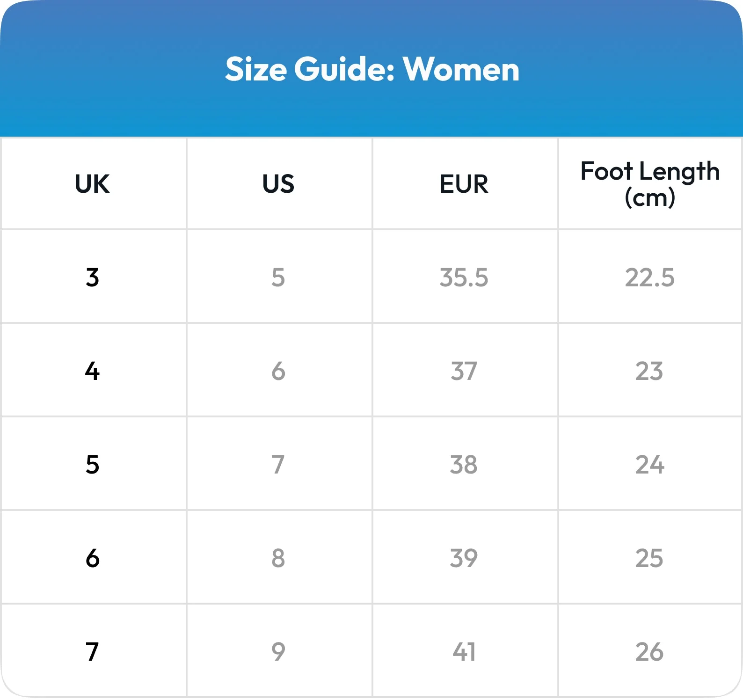Screen dimensions: 743x700
Task: Choose UK size 6 cell
Action: click(x=93, y=558)
